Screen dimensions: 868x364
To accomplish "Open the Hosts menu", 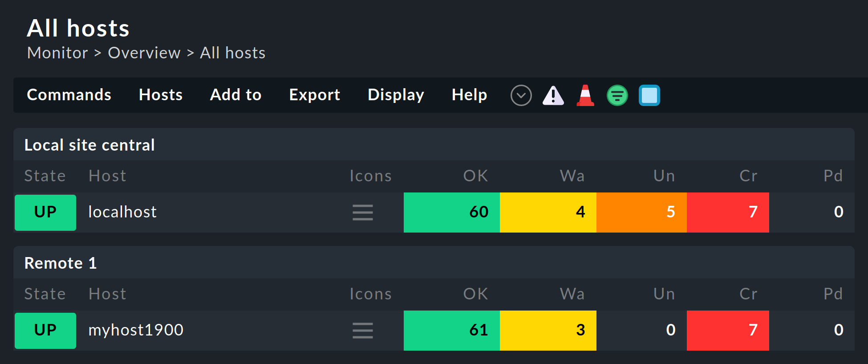I will pyautogui.click(x=161, y=95).
